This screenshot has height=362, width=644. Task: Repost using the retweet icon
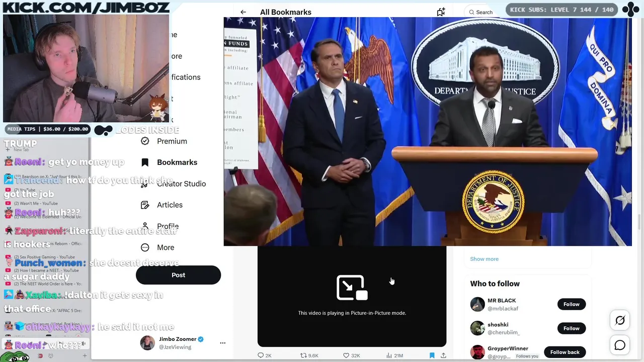(x=303, y=355)
